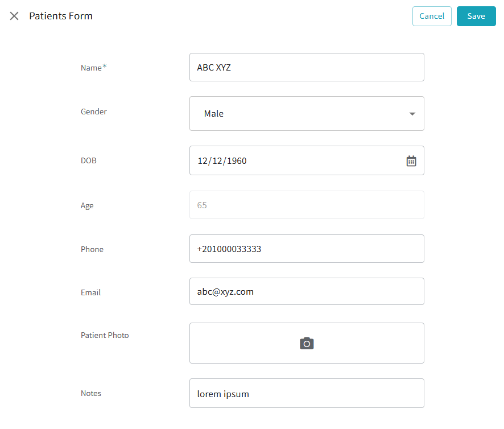Cancel the patient form
Image resolution: width=504 pixels, height=429 pixels.
pos(432,16)
